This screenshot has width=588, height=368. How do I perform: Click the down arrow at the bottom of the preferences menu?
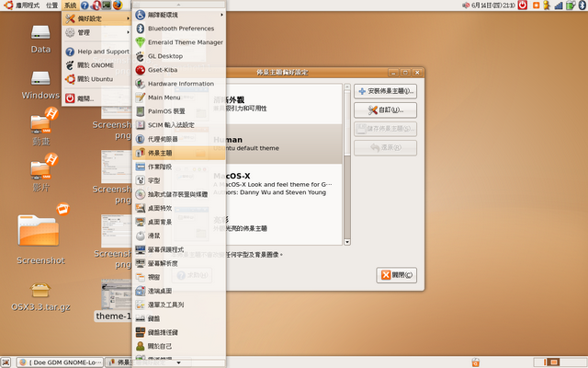(x=179, y=362)
